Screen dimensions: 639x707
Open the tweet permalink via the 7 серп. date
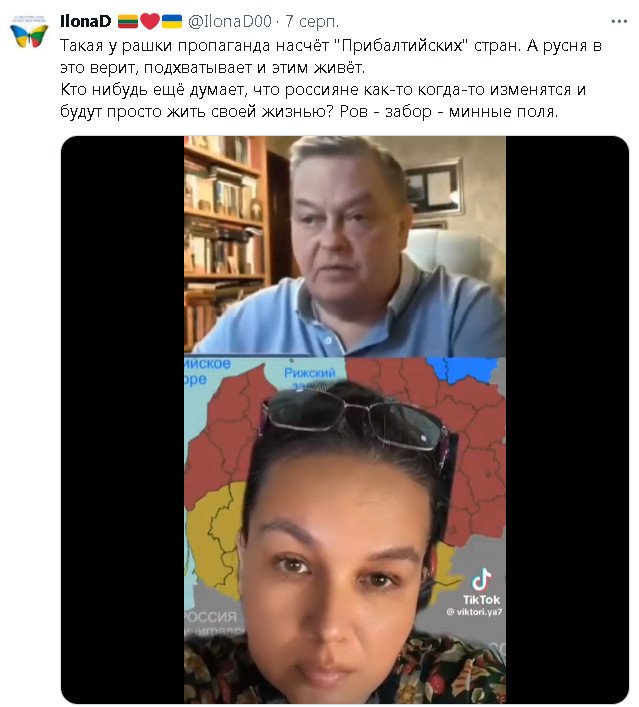pos(312,21)
